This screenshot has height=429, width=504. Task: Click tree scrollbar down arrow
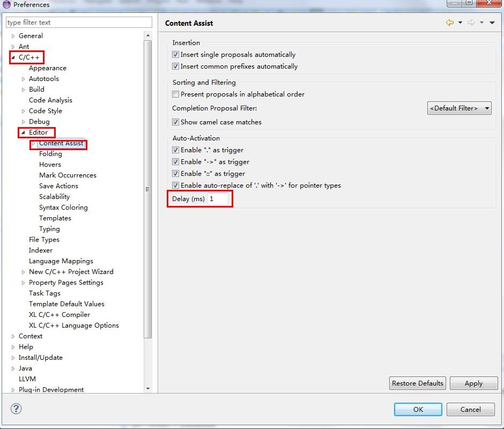click(148, 388)
